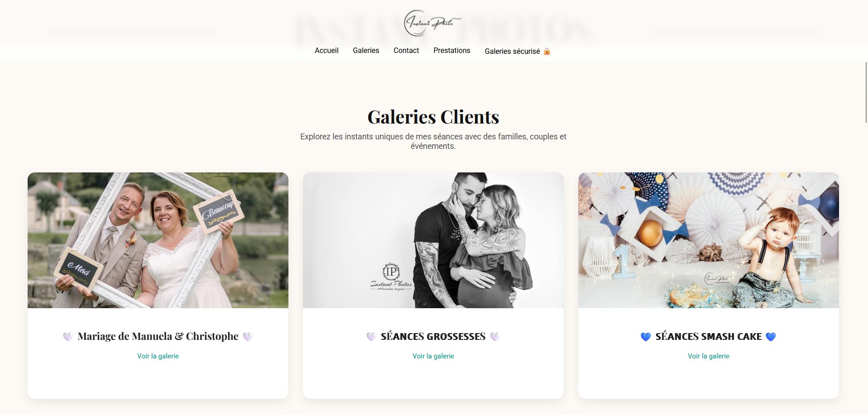The width and height of the screenshot is (868, 415).
Task: Click Voir la galerie under SÉANCES GROSSESSES
Action: 433,356
